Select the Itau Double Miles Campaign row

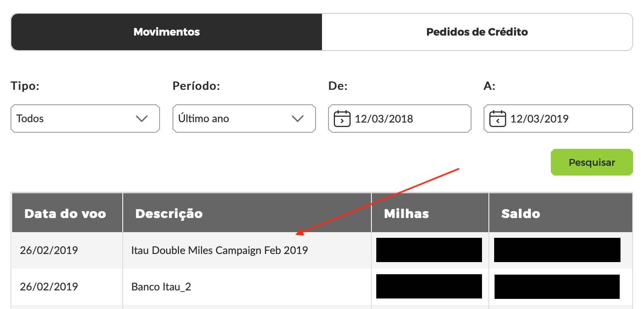pos(322,250)
